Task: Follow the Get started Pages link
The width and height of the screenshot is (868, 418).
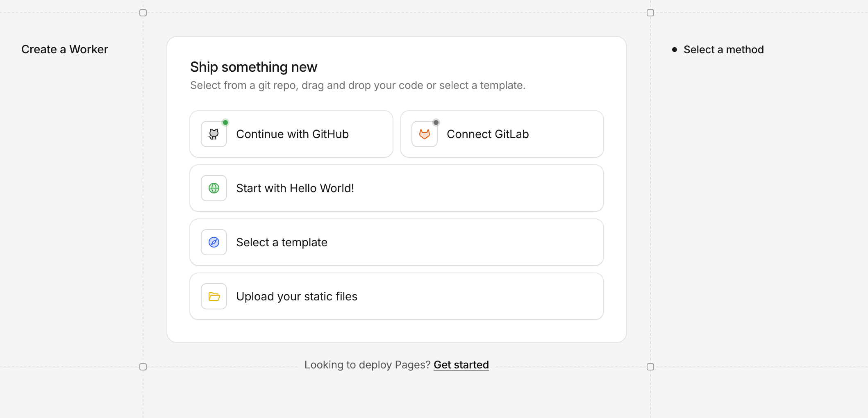Action: click(x=461, y=365)
